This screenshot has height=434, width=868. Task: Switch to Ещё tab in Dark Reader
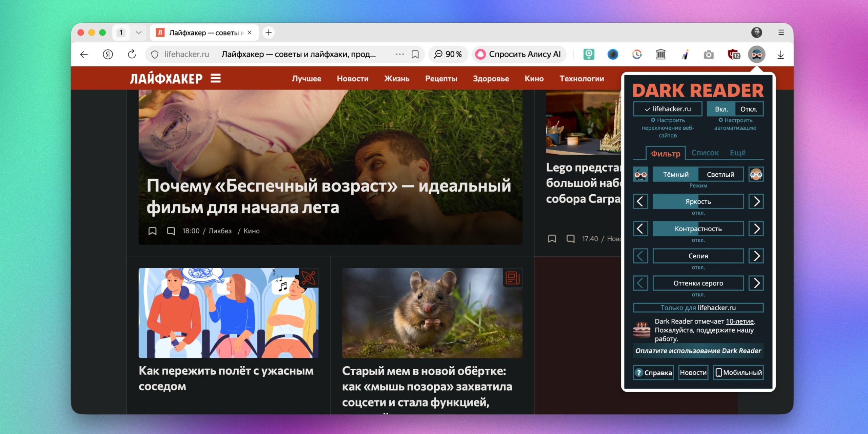(x=737, y=153)
